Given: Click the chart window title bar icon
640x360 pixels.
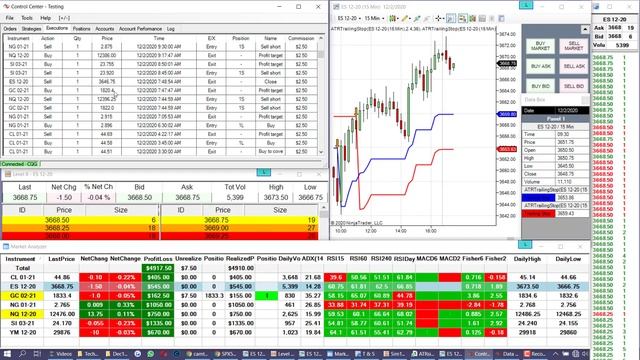Looking at the screenshot, I should (336, 7).
